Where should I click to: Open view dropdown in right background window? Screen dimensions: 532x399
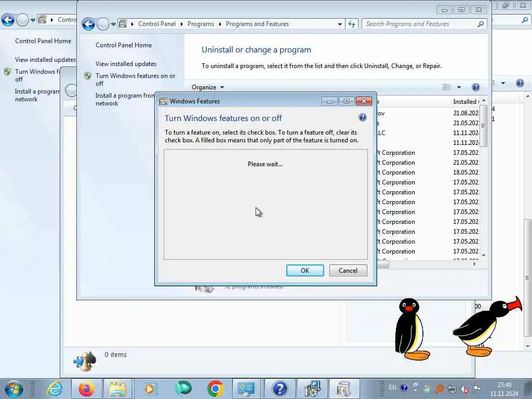coord(503,83)
